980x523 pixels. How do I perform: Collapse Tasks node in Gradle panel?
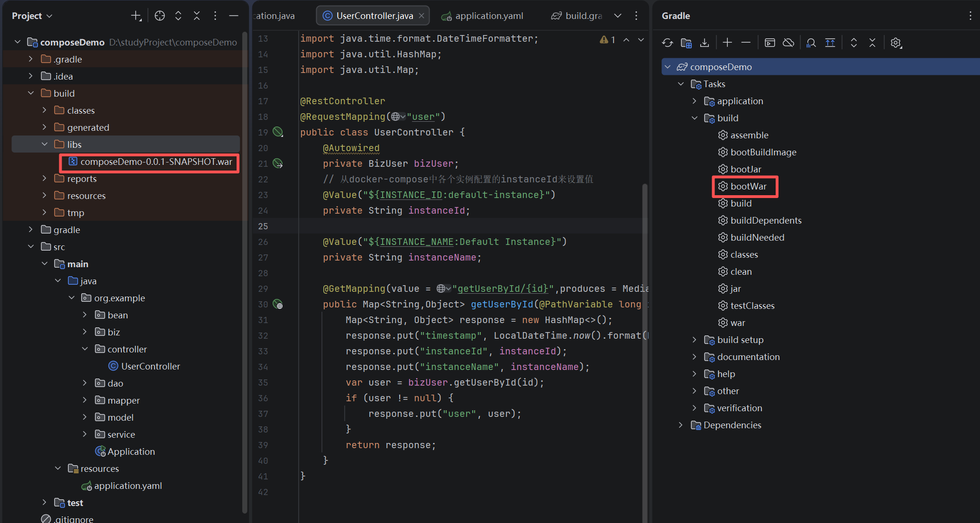coord(681,84)
